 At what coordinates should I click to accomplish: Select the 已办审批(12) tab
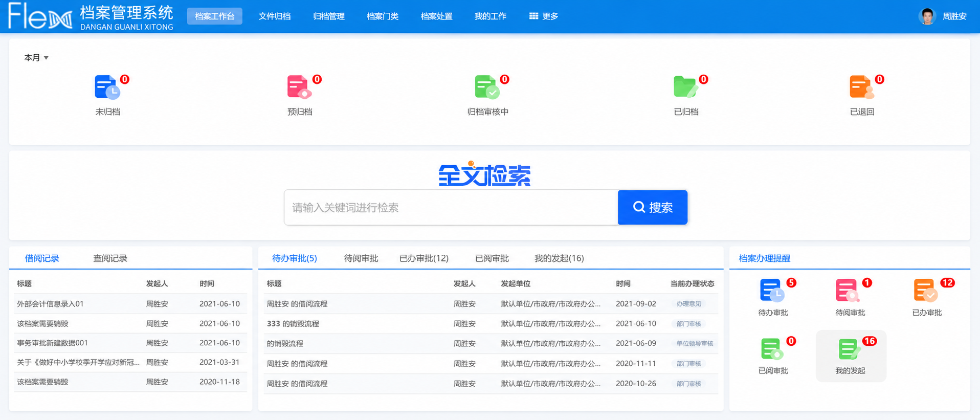[x=424, y=258]
